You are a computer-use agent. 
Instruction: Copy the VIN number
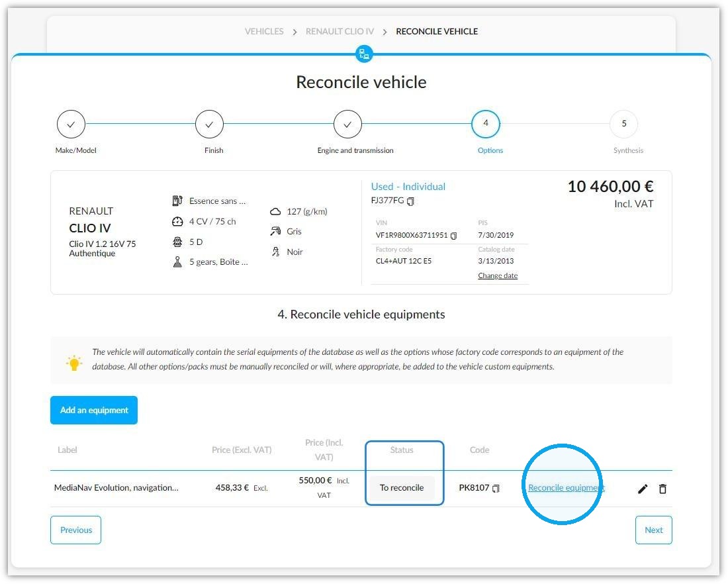tap(453, 236)
